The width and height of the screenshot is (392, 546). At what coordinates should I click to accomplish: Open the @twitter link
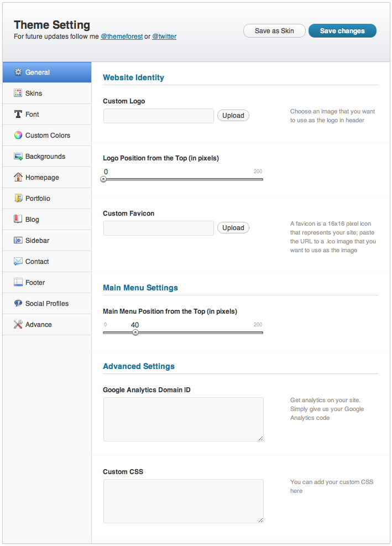coord(164,37)
